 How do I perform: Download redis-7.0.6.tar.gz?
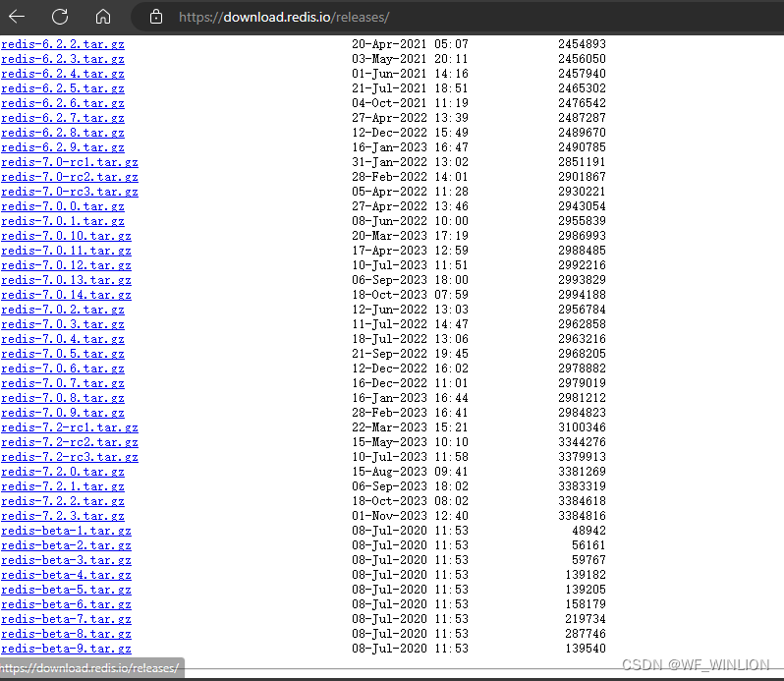tap(63, 369)
